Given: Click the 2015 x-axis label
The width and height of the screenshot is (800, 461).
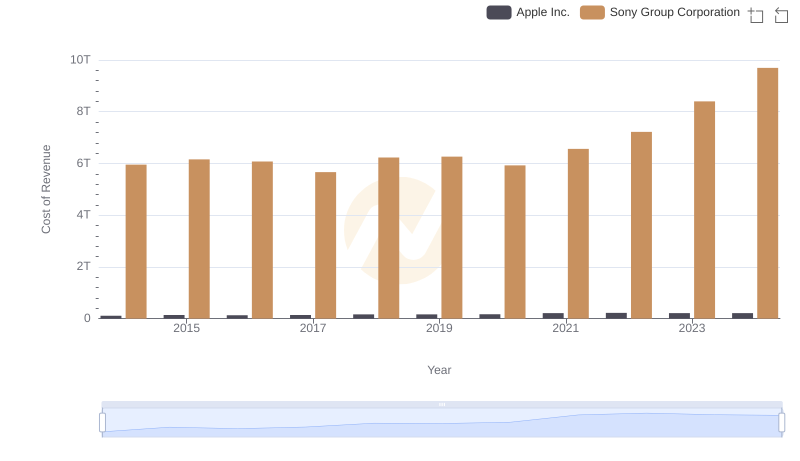Looking at the screenshot, I should pos(186,328).
